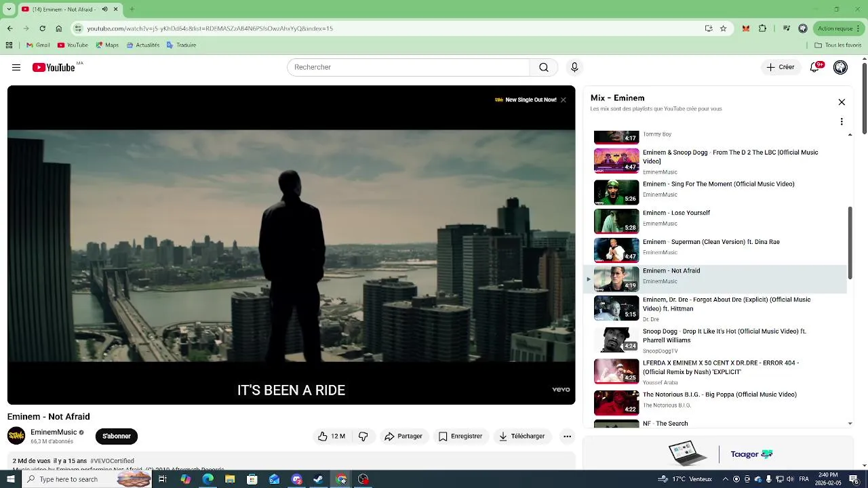Image resolution: width=868 pixels, height=488 pixels.
Task: Click the S'abonner subscribe button
Action: coord(117,436)
